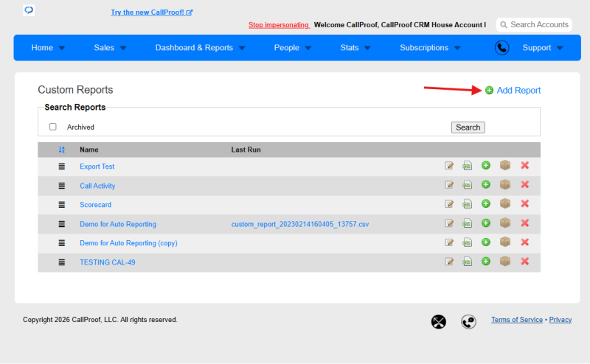Click green plus icon in Call Activity row
The width and height of the screenshot is (590, 364).
(486, 185)
